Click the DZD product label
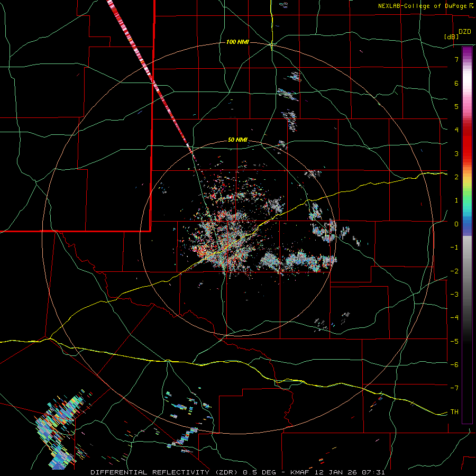476x476 pixels. [465, 32]
